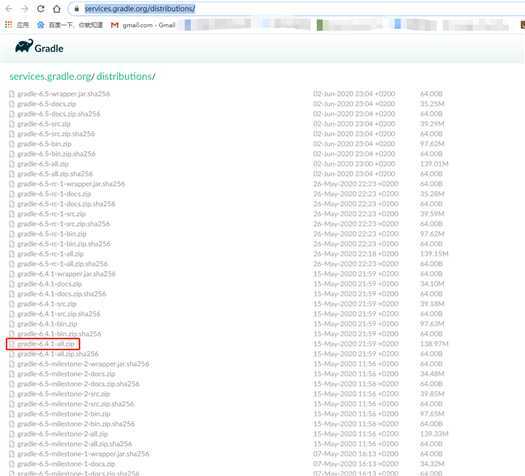Click file icon beside gradle-6.5-milestone-2-all.zip

[x=12, y=434]
